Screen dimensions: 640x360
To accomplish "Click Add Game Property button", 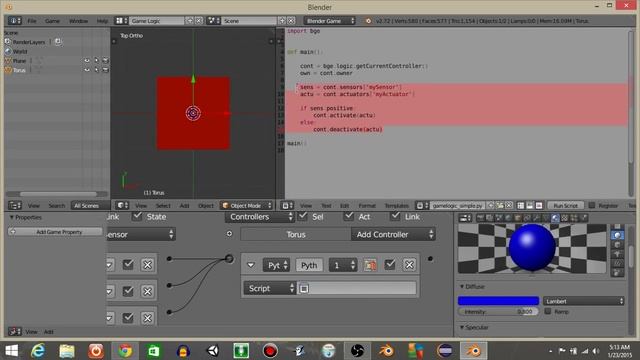I will coord(55,231).
